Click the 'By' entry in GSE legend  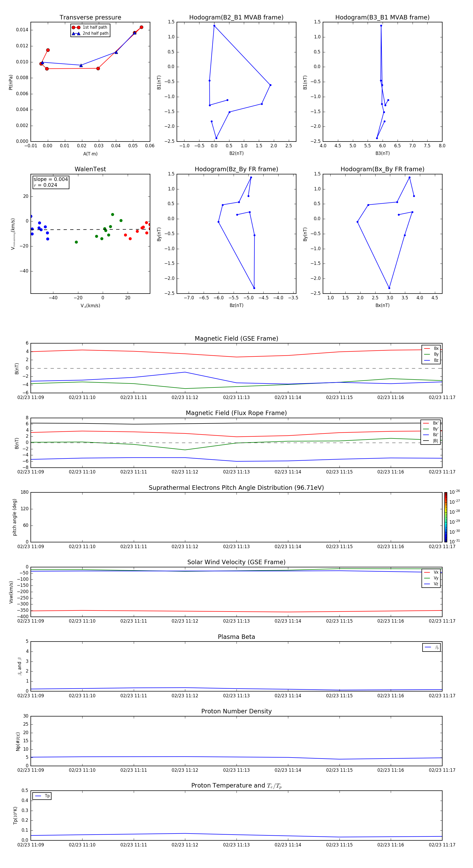pos(431,354)
